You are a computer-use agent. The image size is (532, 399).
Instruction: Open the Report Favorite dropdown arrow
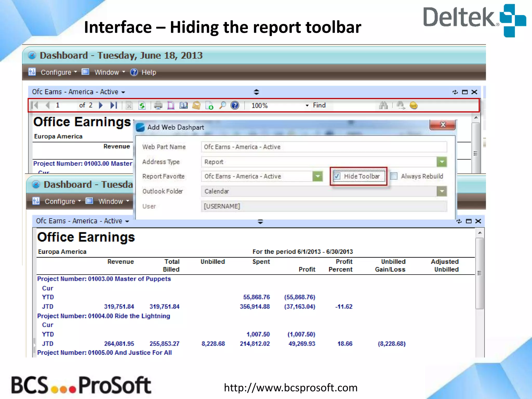tap(317, 176)
